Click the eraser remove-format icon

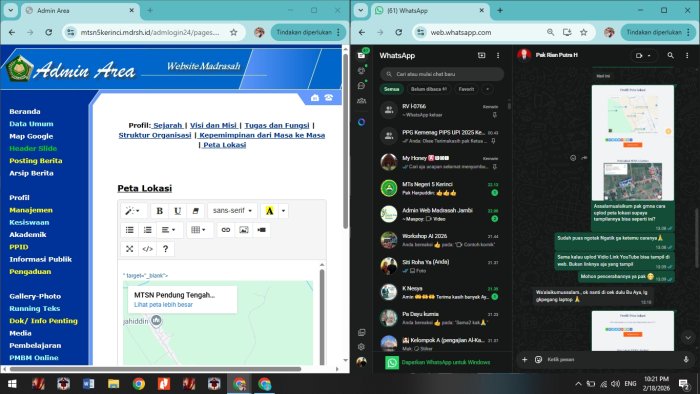[195, 211]
